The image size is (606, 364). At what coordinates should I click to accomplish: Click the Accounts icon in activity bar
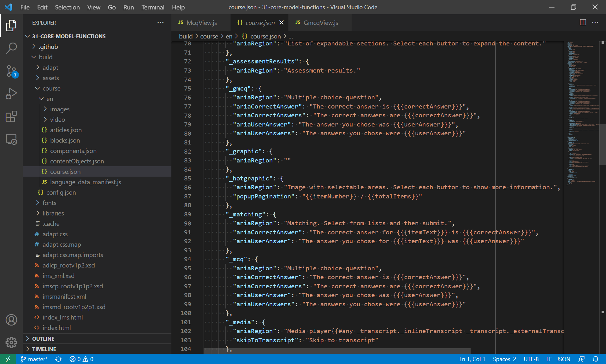(11, 320)
